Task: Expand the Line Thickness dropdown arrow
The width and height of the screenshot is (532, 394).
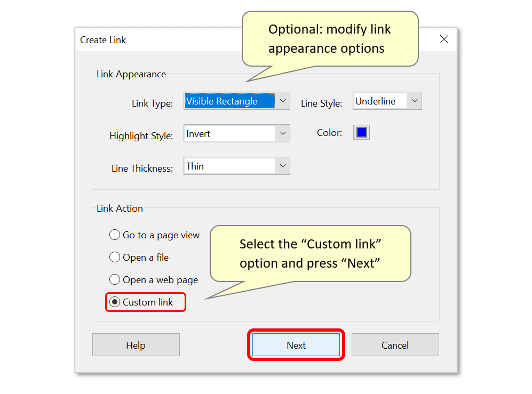Action: [x=283, y=166]
